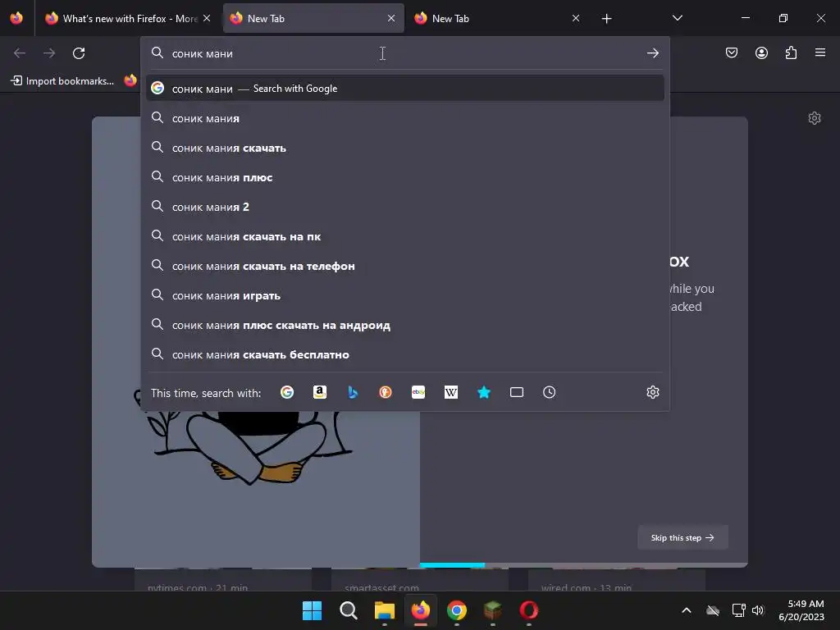Open clock and date panel
Viewport: 840px width, 630px height.
(801, 610)
